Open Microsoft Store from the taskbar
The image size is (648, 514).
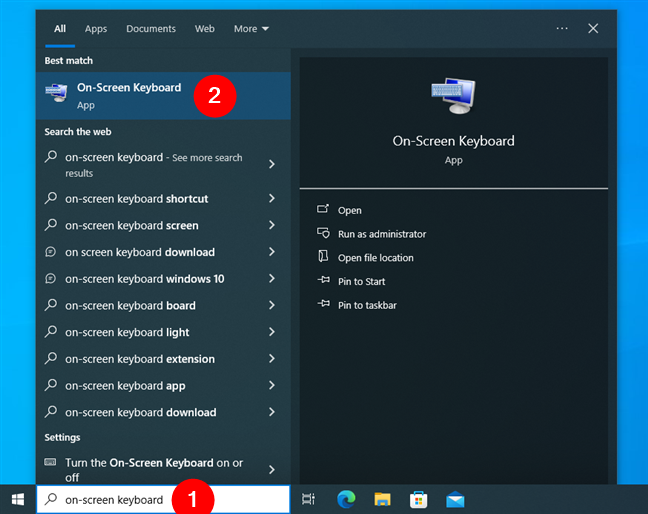[418, 499]
